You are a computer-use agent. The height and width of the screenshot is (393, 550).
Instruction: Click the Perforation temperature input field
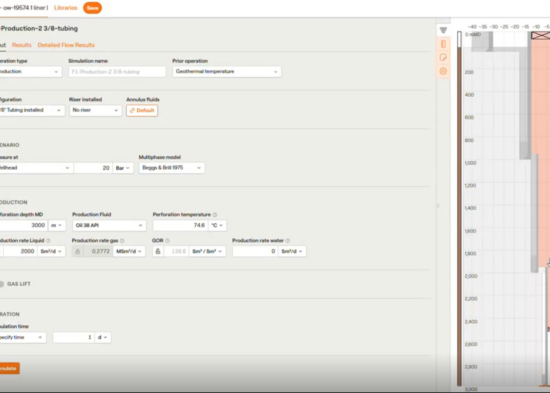pos(181,225)
